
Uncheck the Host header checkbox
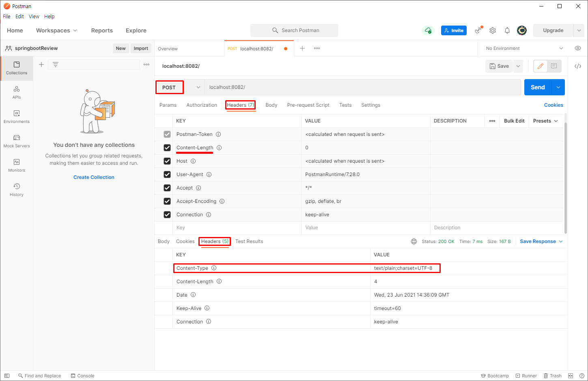pos(167,161)
